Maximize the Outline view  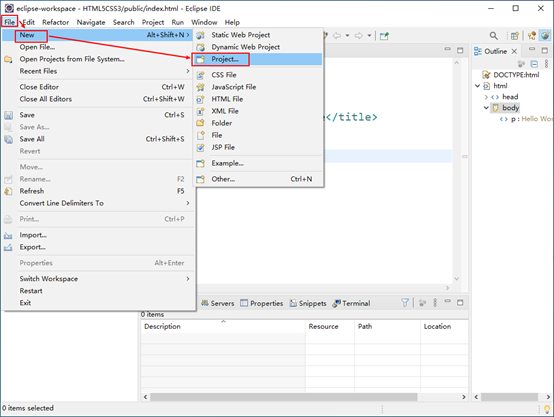[545, 51]
